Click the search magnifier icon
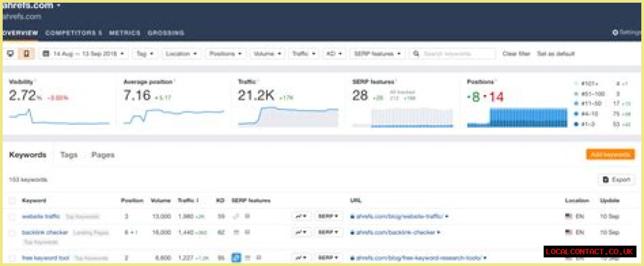Screen dimensions: 644x266 pos(416,54)
